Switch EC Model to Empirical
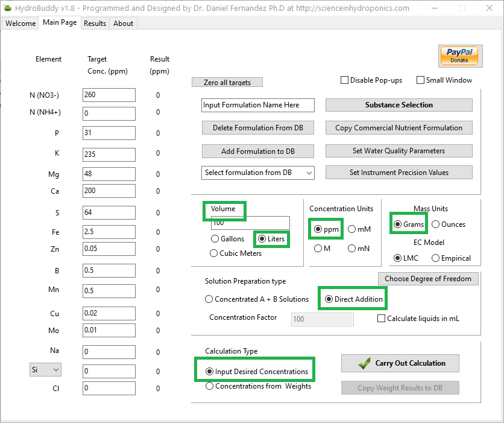This screenshot has width=504, height=423. click(435, 258)
